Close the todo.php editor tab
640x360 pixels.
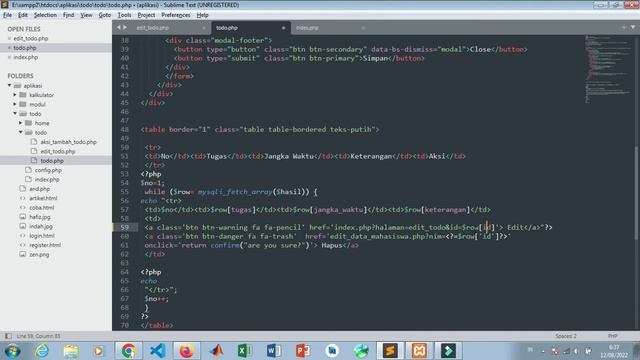[x=283, y=28]
